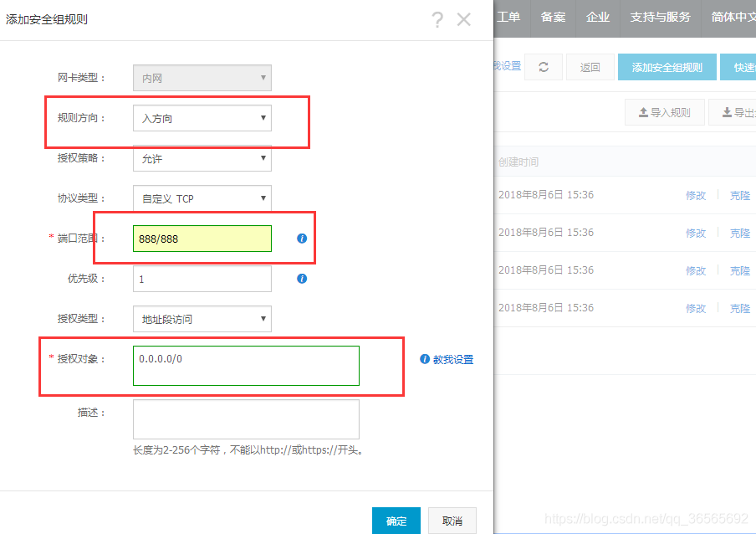Click the info icon beside 优先级 field
This screenshot has width=756, height=534.
(x=300, y=278)
